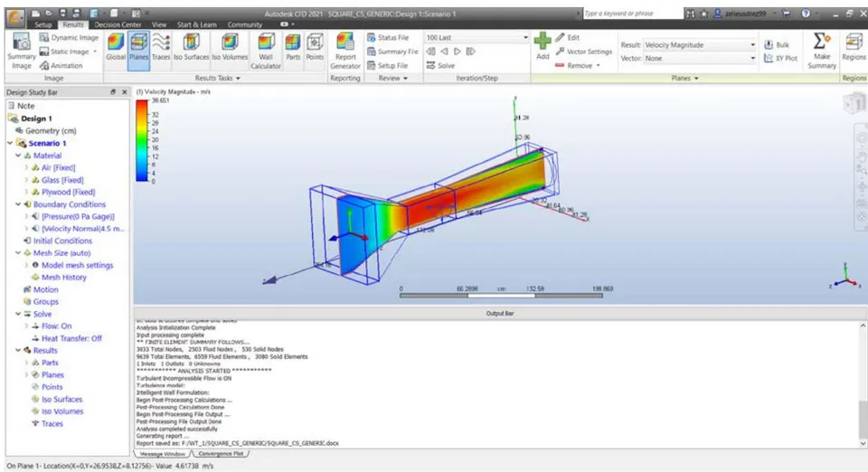Collapse the Results tree node
The image size is (868, 472).
(x=18, y=350)
